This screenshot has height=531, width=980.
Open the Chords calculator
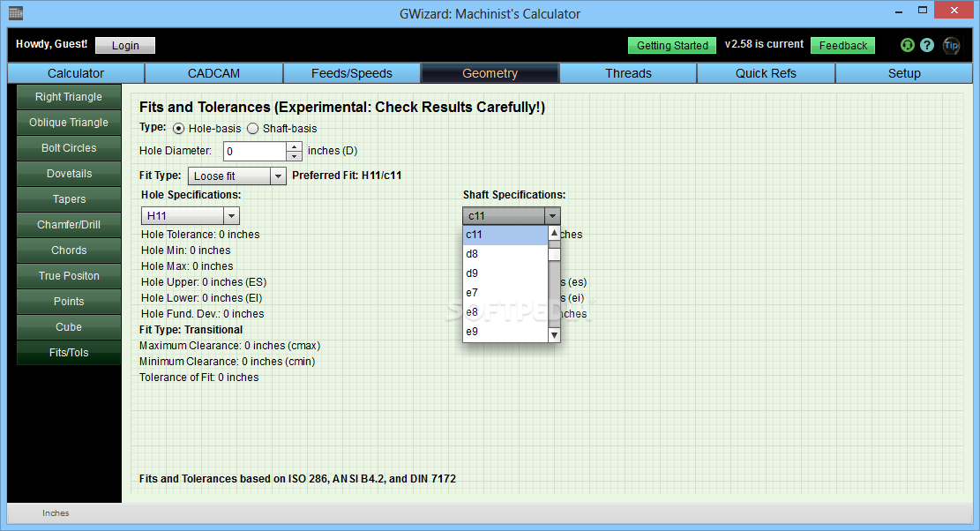69,251
